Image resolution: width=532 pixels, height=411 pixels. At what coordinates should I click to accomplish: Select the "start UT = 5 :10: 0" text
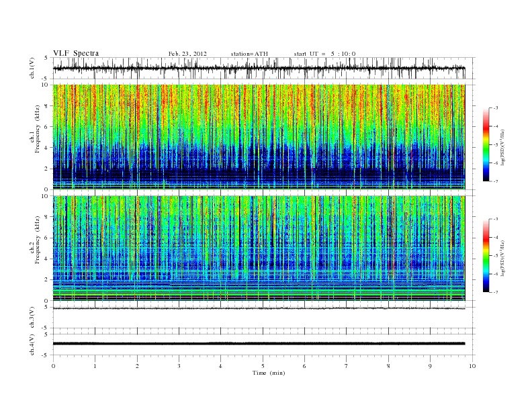coord(324,54)
